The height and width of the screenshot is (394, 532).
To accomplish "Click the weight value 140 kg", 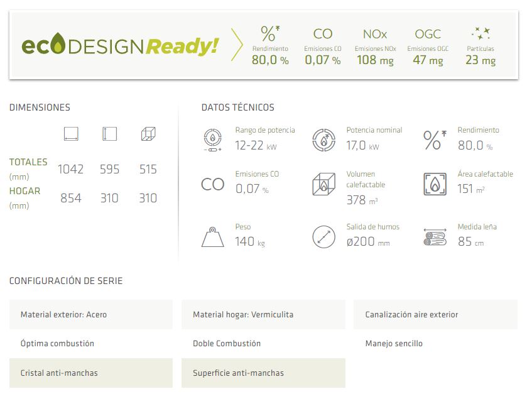I will coord(250,242).
